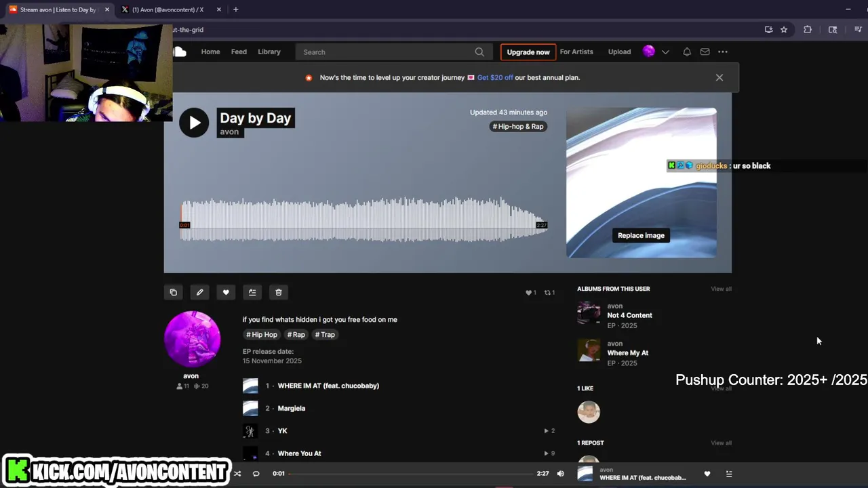Switch to the Avon (@avoncontent) X tab
Image resolution: width=868 pixels, height=488 pixels.
pos(167,9)
